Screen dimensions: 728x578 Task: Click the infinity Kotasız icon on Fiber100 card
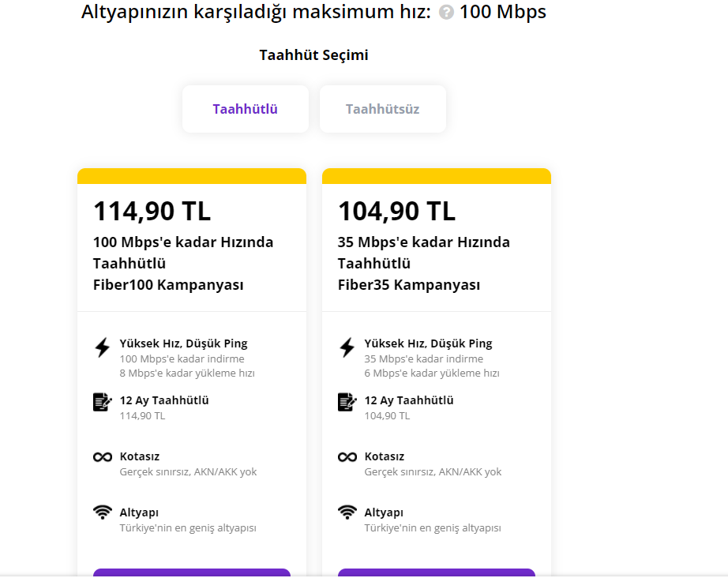103,456
